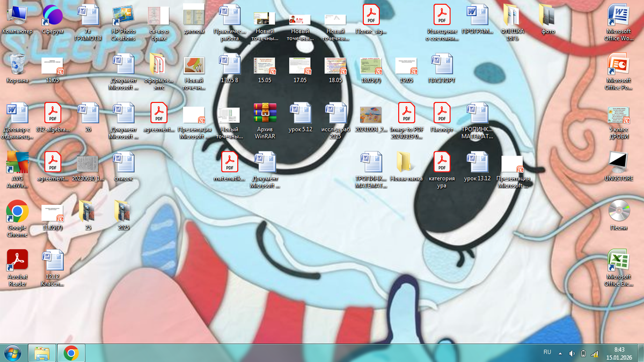This screenshot has width=644, height=362.
Task: Select the урок 13.12 Word document
Action: pyautogui.click(x=477, y=166)
